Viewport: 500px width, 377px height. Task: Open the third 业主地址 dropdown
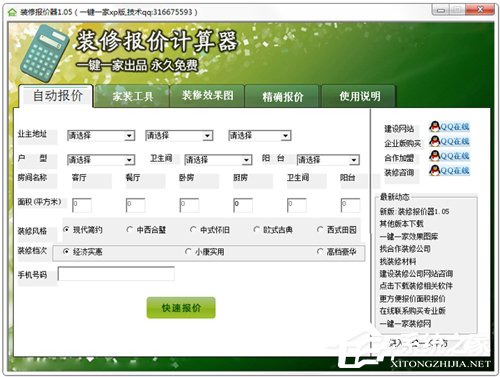260,135
